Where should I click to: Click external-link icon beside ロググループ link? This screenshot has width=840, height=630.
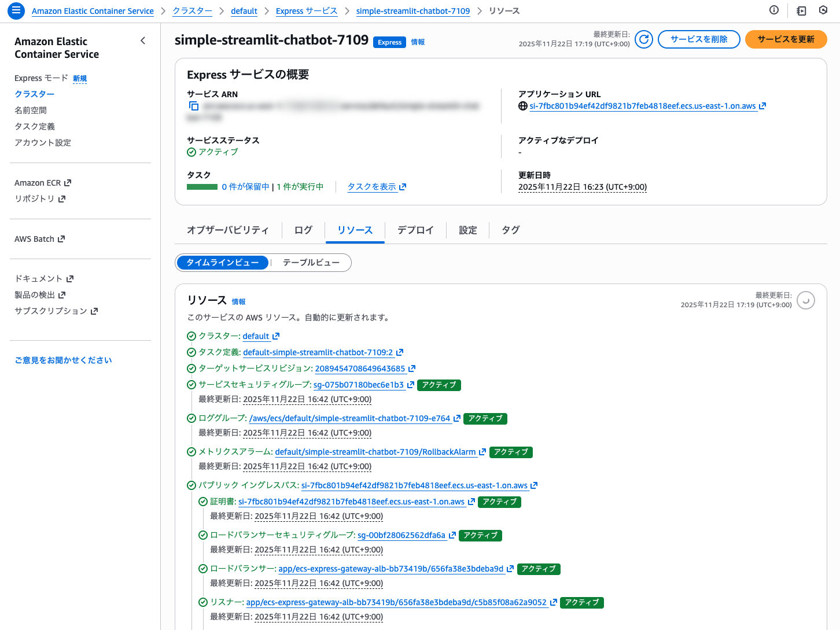(457, 418)
